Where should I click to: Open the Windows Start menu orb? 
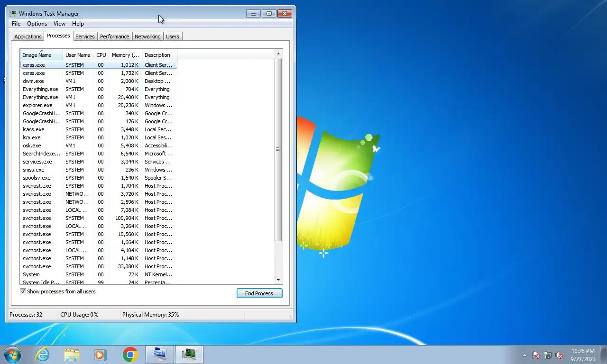(x=13, y=355)
